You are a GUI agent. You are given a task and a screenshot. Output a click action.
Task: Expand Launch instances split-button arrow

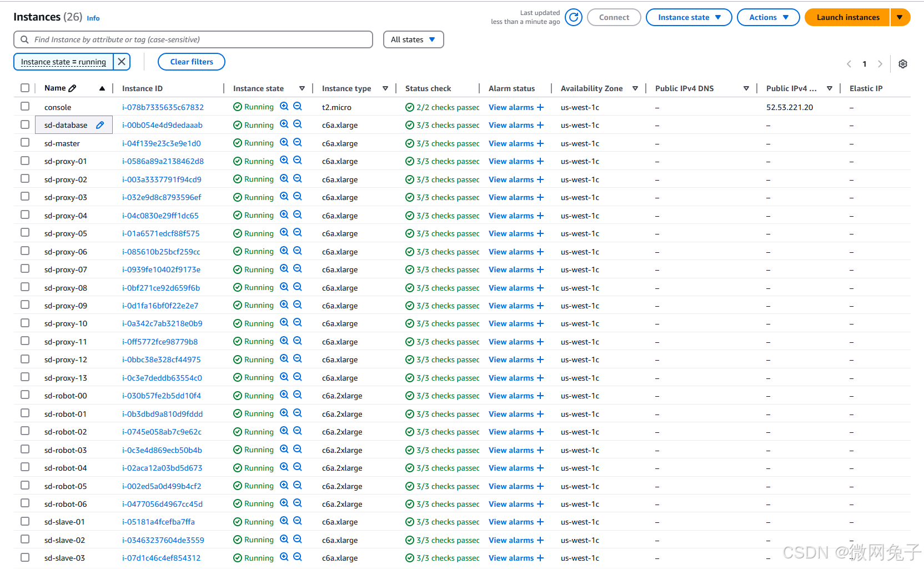900,17
